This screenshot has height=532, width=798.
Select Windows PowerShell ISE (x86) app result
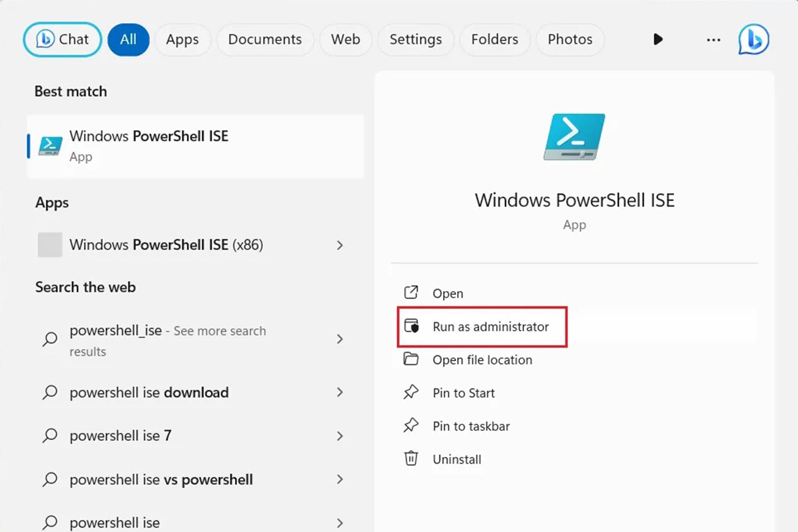[195, 245]
